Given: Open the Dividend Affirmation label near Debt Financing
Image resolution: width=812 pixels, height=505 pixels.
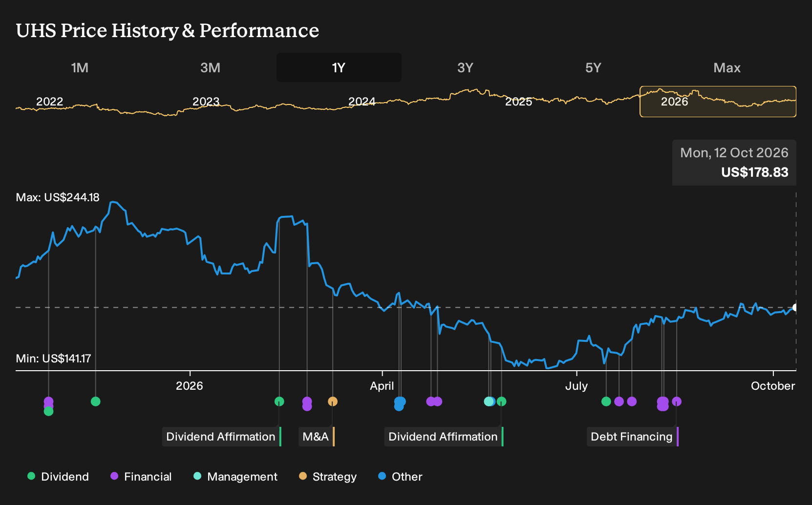Looking at the screenshot, I should tap(444, 437).
